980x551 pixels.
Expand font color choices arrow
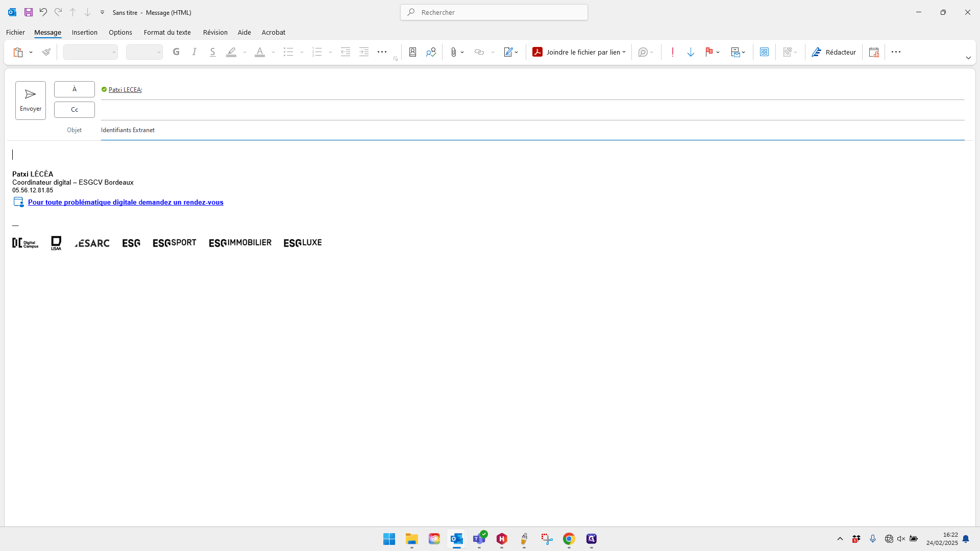(x=274, y=52)
